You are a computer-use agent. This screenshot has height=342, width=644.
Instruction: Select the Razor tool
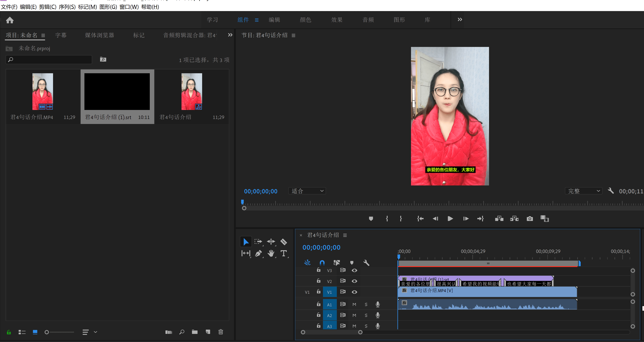(x=283, y=242)
